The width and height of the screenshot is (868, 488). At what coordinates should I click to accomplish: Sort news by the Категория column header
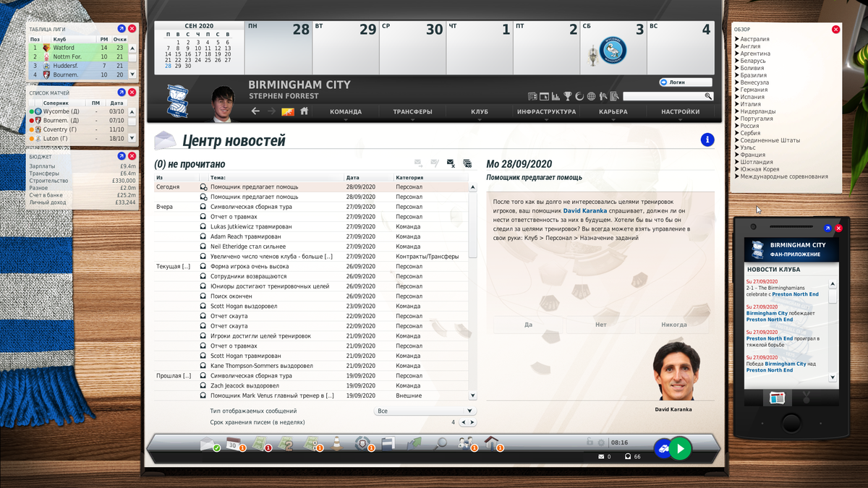pos(409,177)
